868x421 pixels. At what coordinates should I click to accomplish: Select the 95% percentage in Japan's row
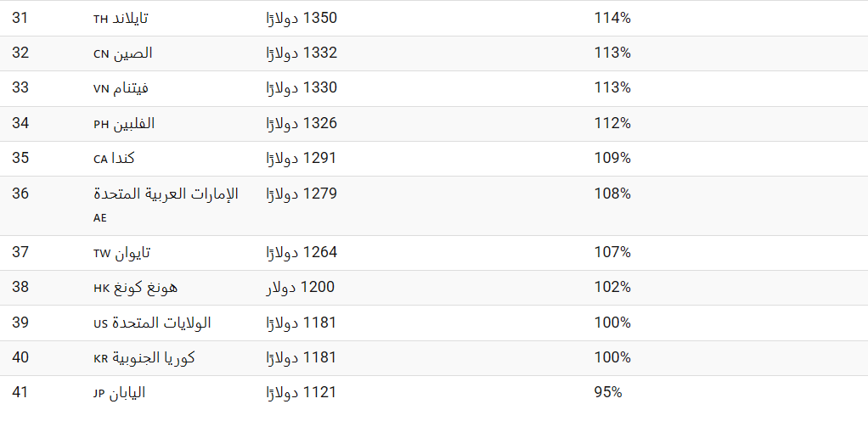coord(608,392)
